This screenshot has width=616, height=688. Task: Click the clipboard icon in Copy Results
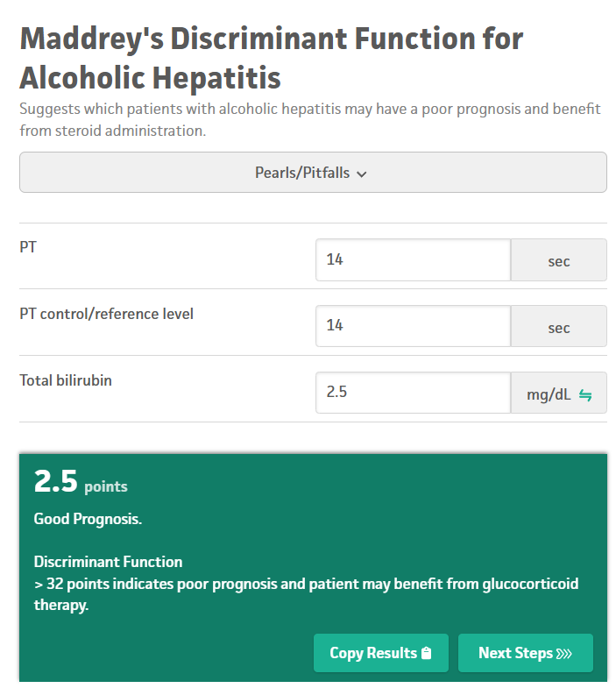point(427,653)
